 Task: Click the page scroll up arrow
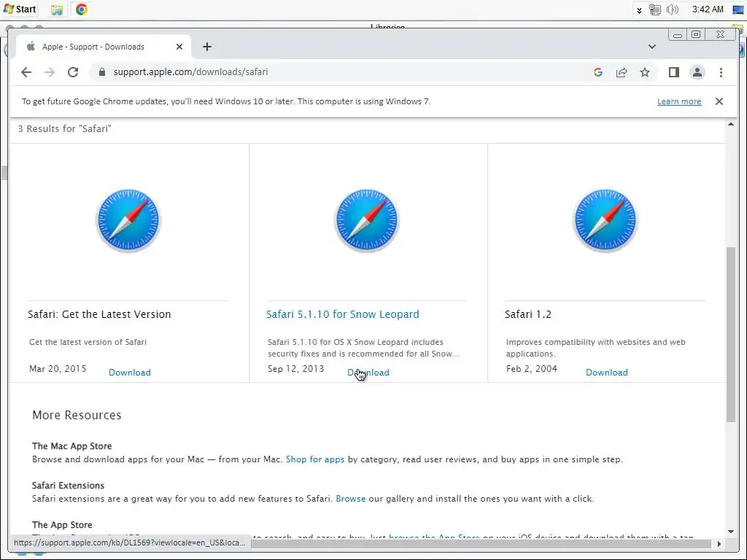click(x=731, y=124)
